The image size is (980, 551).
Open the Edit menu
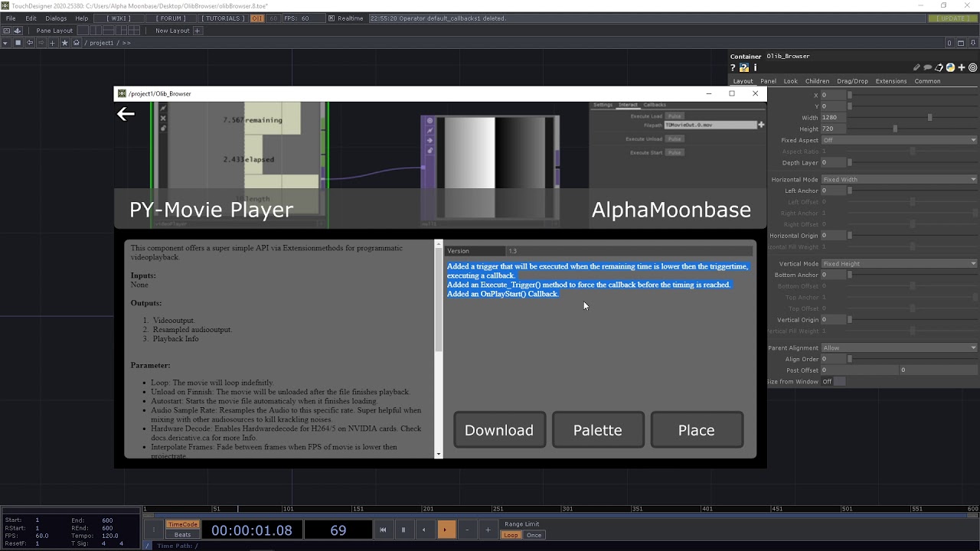click(x=31, y=18)
